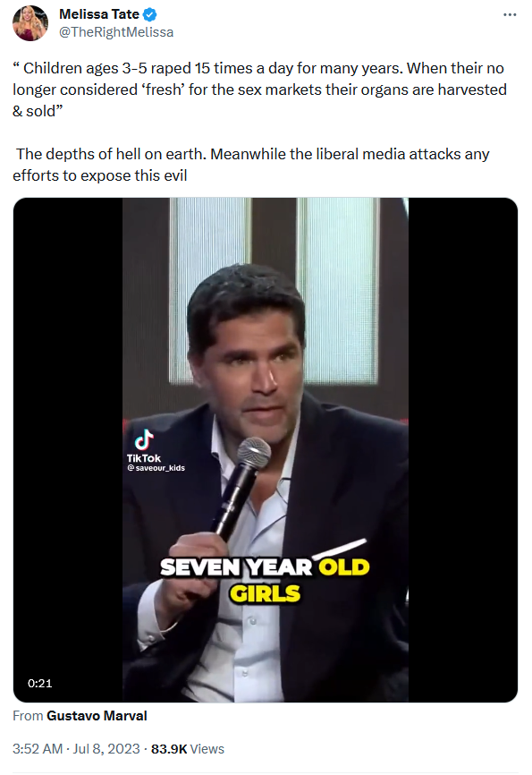
Task: Open the Gustavo Marval source link
Action: tap(97, 716)
